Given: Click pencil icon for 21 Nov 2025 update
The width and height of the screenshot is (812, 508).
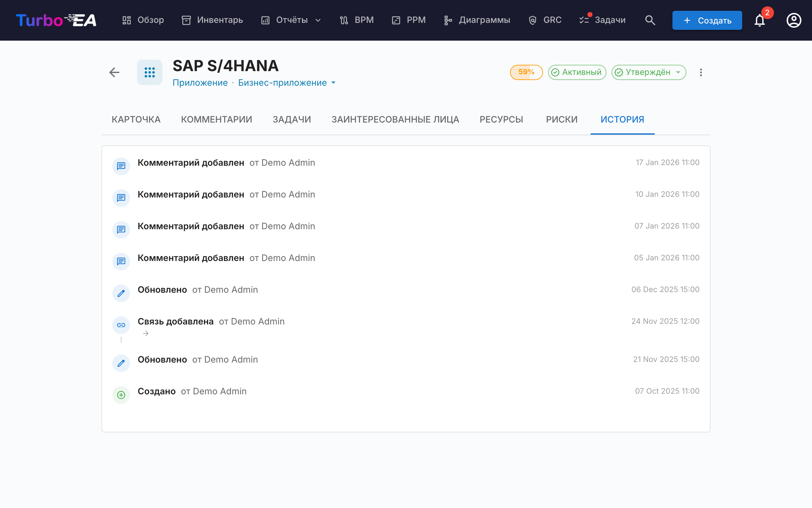Looking at the screenshot, I should tap(121, 363).
